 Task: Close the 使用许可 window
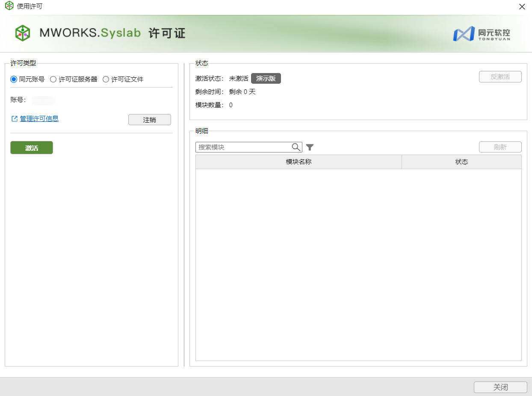pyautogui.click(x=522, y=7)
